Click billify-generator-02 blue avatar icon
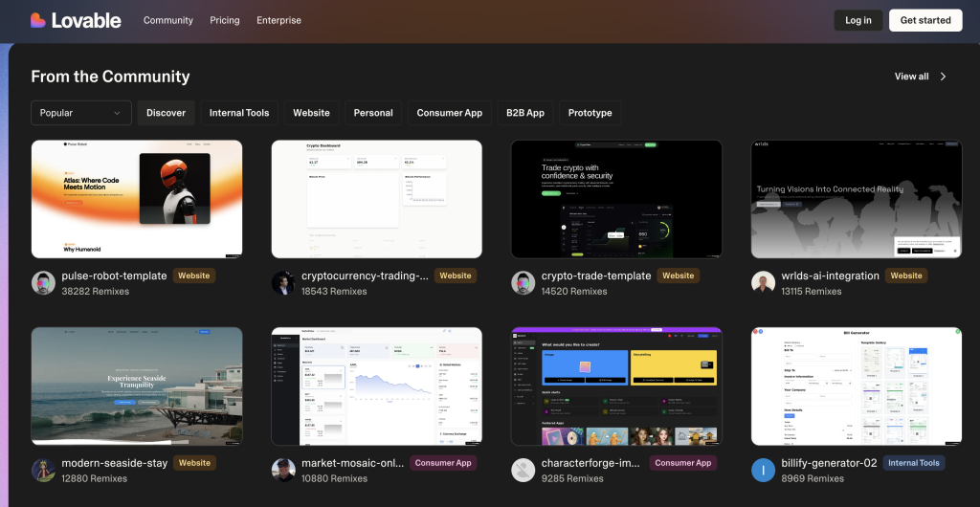The height and width of the screenshot is (507, 980). point(763,470)
